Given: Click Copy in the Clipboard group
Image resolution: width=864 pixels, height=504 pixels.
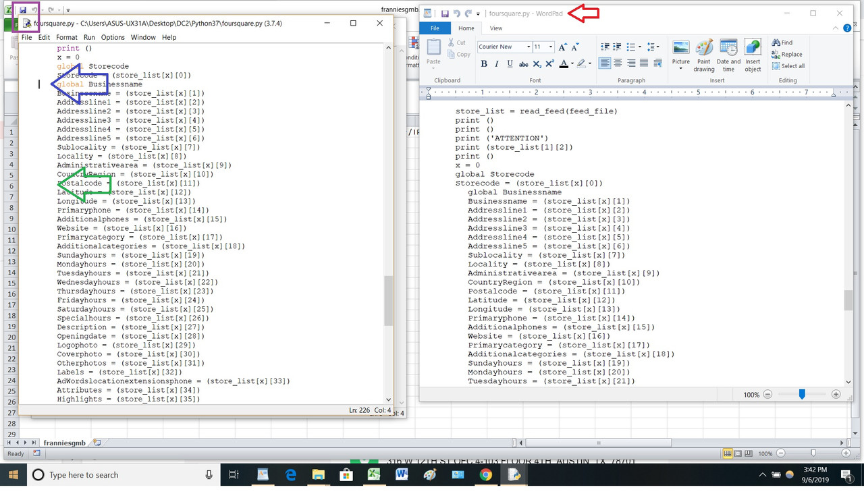Looking at the screenshot, I should point(458,55).
